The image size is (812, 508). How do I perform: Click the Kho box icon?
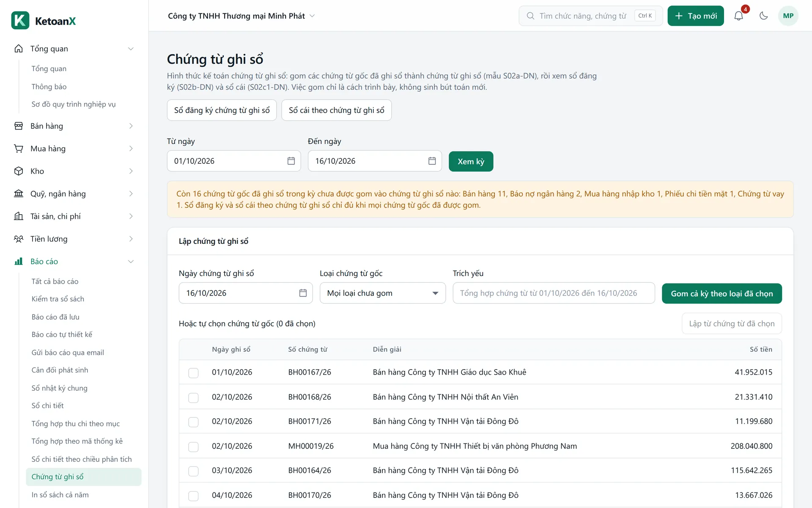point(19,171)
